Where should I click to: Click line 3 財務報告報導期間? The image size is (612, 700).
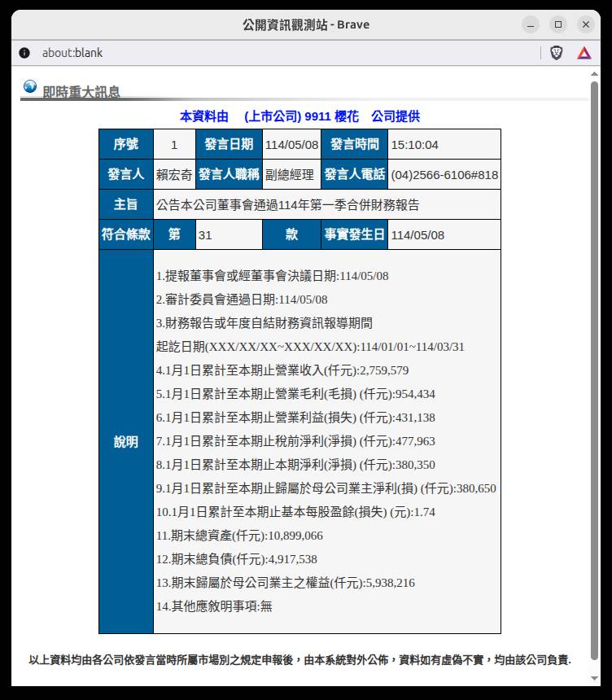pyautogui.click(x=264, y=323)
